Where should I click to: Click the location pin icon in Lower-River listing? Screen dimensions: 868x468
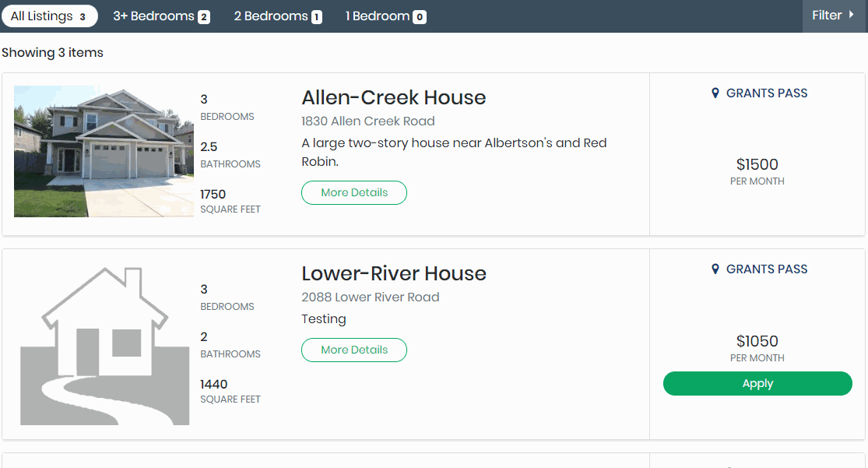[715, 269]
